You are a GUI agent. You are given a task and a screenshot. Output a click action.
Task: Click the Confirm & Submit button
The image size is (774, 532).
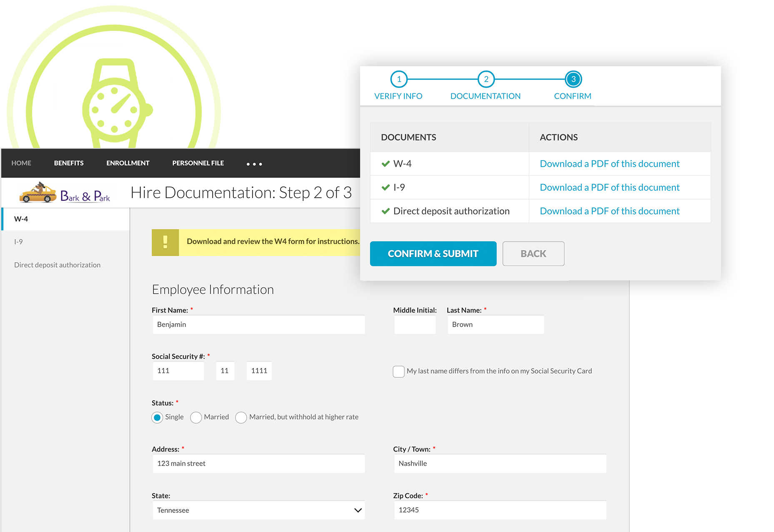coord(433,254)
